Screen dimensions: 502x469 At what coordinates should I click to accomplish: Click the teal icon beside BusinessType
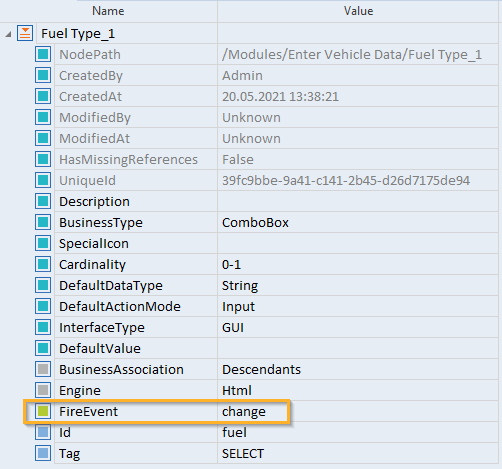(x=43, y=222)
